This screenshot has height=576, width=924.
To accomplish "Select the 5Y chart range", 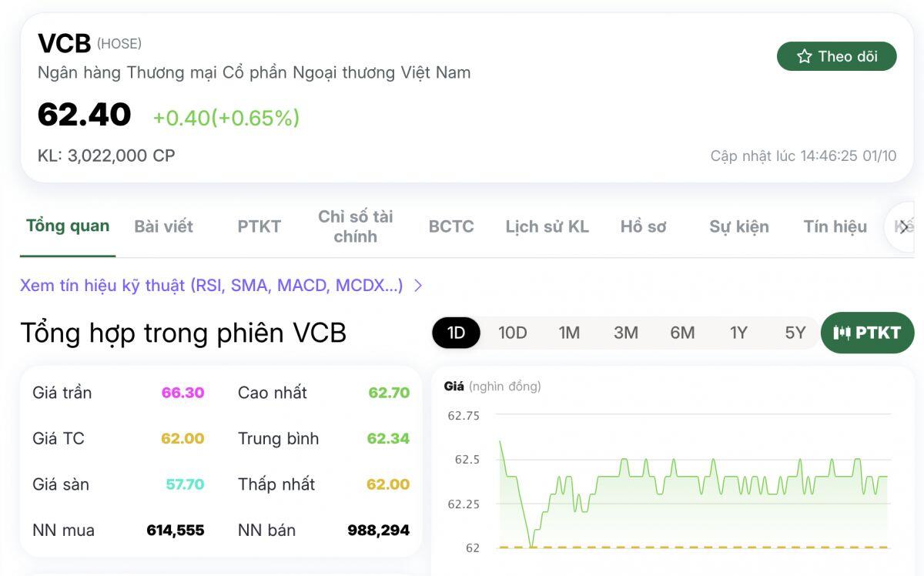I will click(795, 333).
